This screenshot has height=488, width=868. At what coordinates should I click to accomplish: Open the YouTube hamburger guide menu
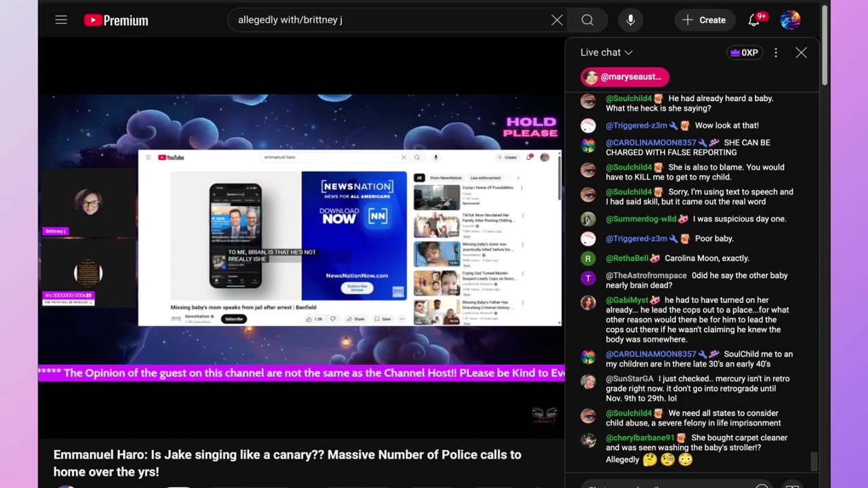click(61, 20)
